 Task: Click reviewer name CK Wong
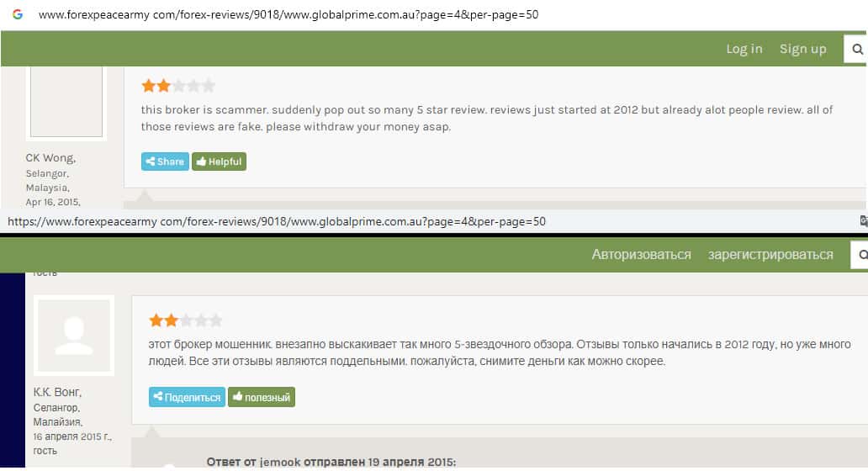(50, 158)
